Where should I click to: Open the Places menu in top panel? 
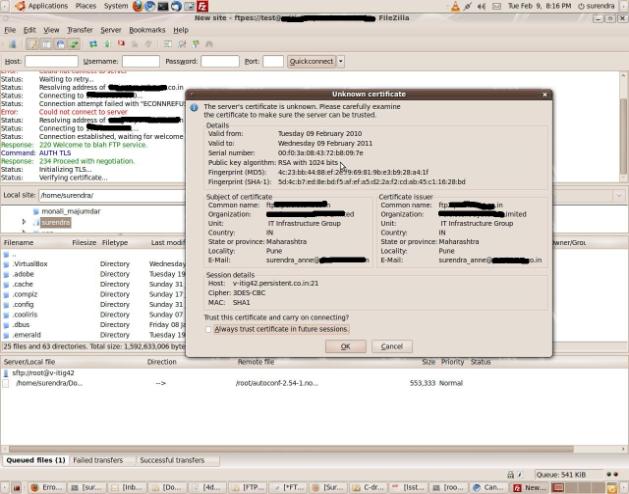coord(85,6)
